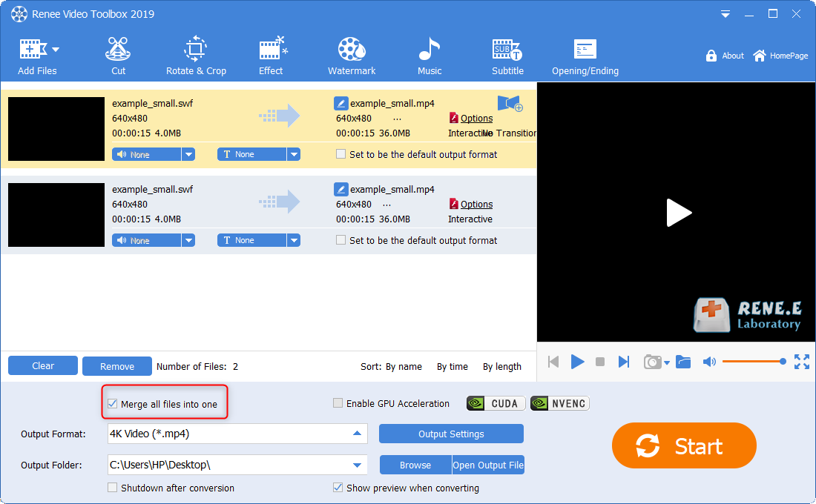
Task: Open the Subtitle tool
Action: [507, 56]
